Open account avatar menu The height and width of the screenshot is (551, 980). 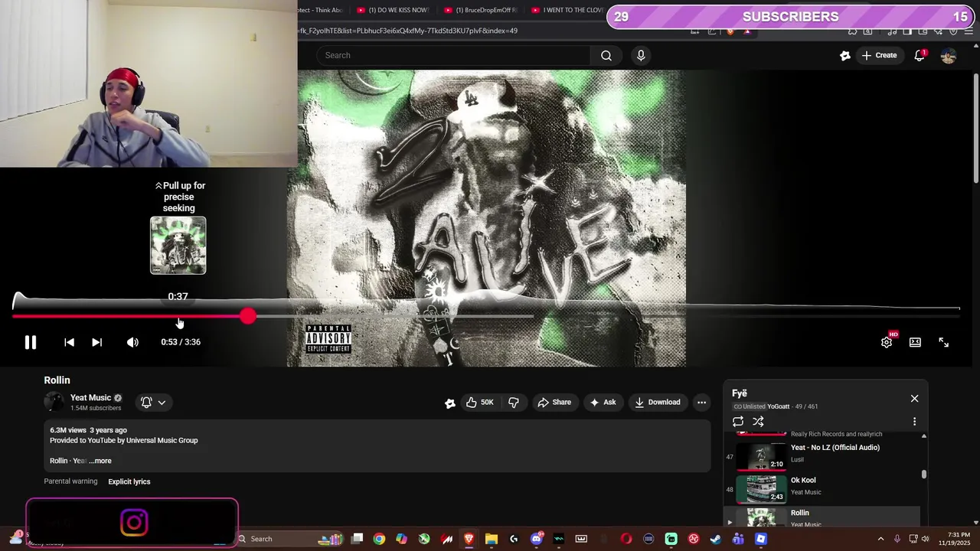tap(949, 55)
